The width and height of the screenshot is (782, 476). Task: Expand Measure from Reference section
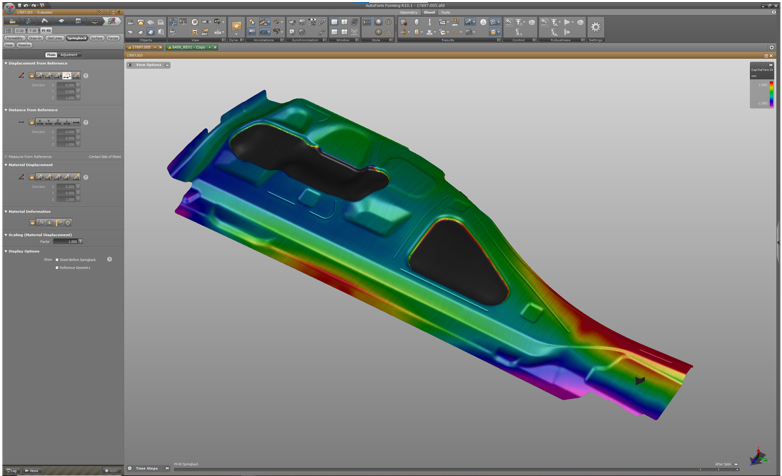click(x=6, y=157)
